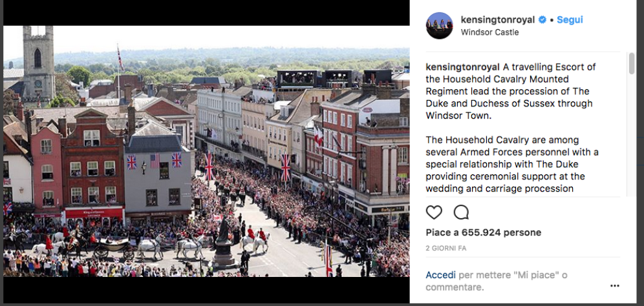Image resolution: width=644 pixels, height=306 pixels.
Task: Open the "2 GIORNI FA" timestamp
Action: tap(446, 248)
